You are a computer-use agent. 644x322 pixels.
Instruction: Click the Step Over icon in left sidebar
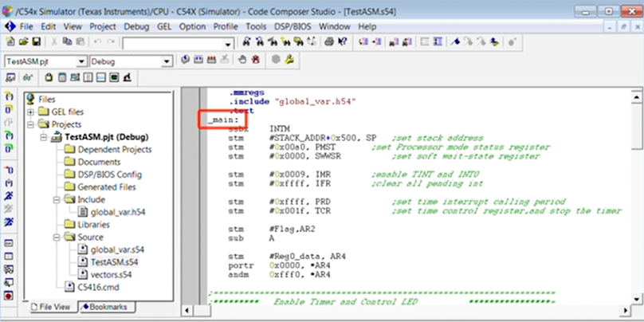coord(9,110)
